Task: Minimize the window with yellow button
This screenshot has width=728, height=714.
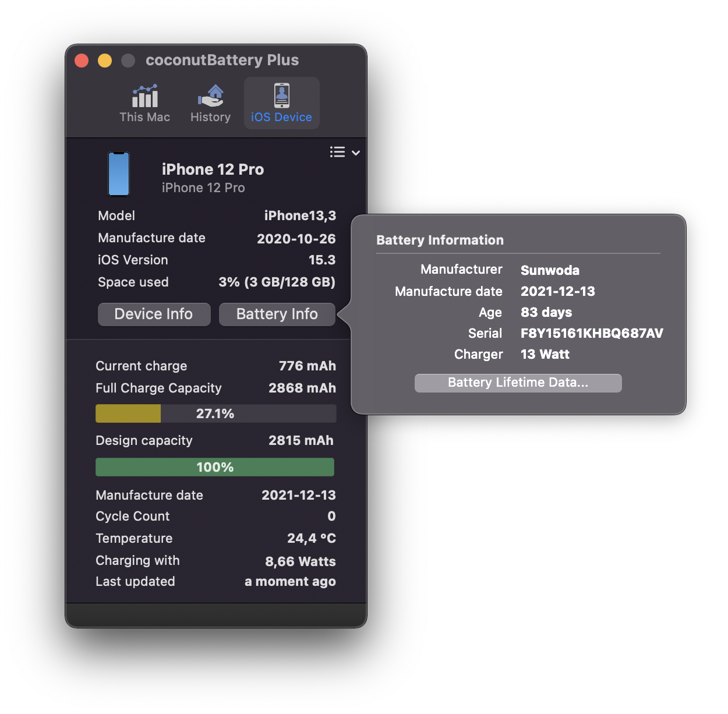Action: 105,61
